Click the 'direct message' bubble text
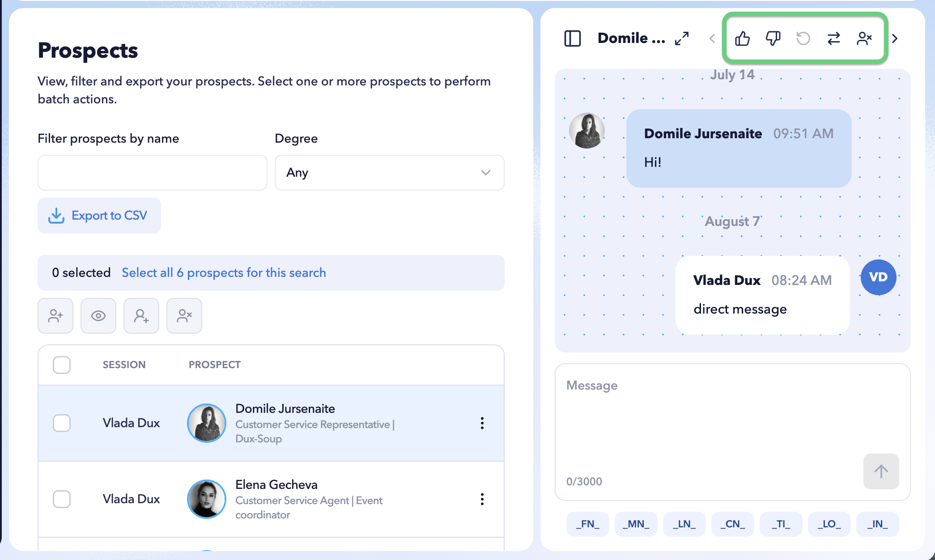 coord(740,309)
